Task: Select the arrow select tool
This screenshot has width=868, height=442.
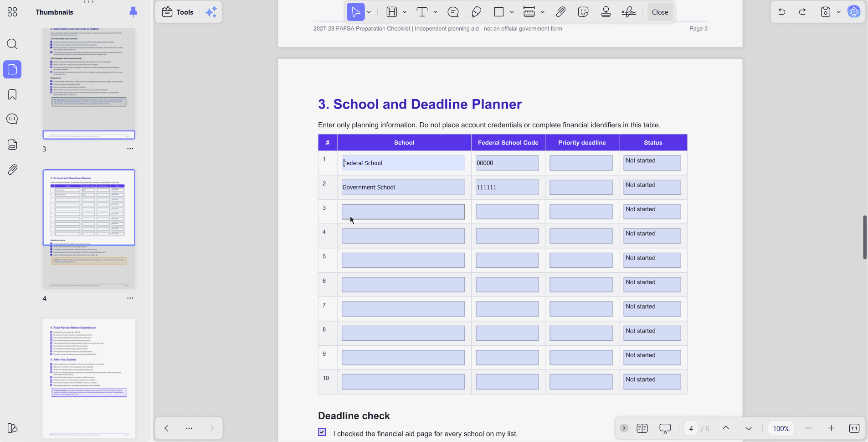Action: (356, 12)
